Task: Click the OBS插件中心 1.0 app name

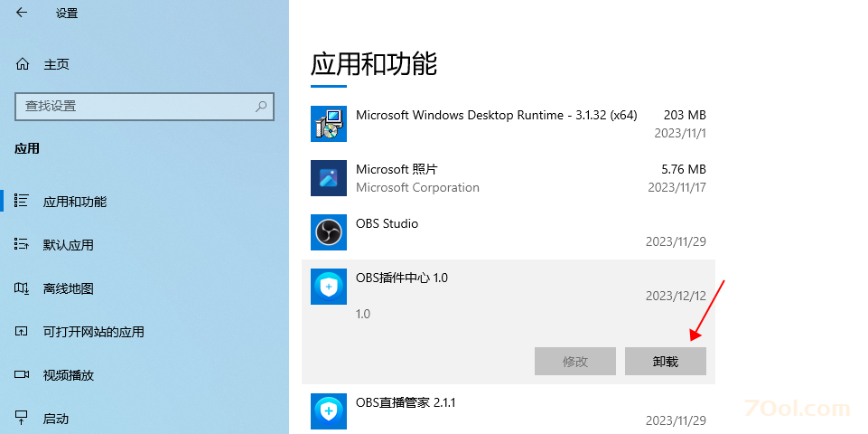Action: [x=402, y=278]
